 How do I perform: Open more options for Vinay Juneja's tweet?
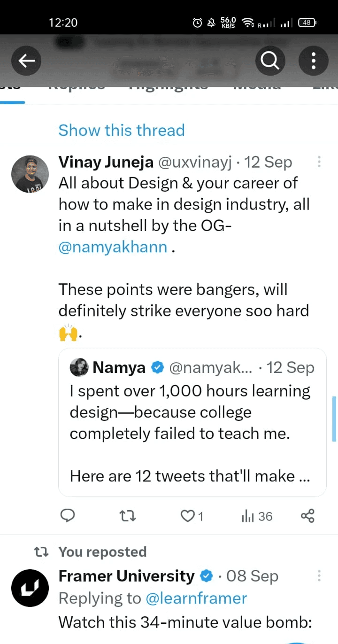(319, 163)
